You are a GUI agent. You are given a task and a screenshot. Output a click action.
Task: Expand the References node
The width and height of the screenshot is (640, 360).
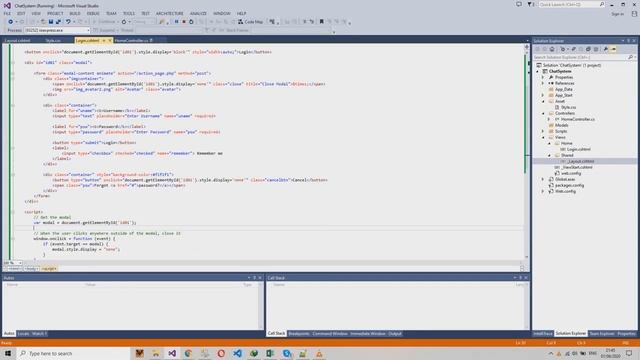click(543, 83)
